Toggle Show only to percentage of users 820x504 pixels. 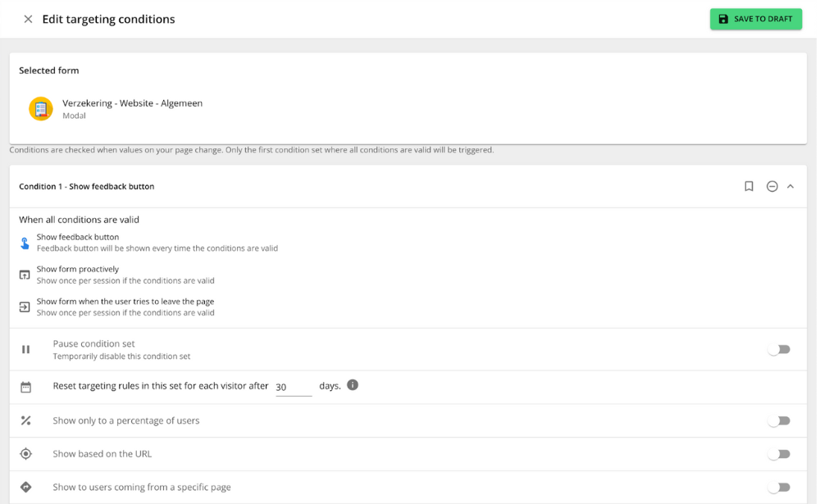[x=779, y=421]
